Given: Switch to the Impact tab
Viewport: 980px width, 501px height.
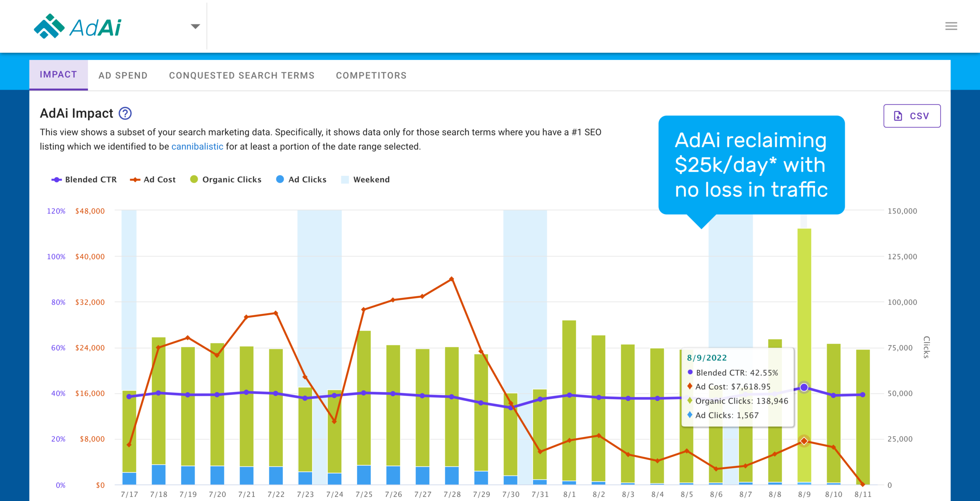Looking at the screenshot, I should pos(59,75).
